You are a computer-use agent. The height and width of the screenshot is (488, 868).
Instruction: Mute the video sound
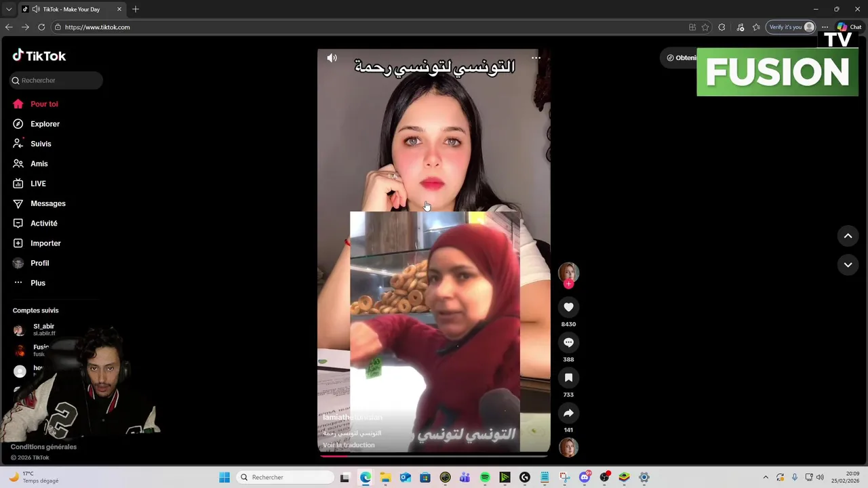[x=332, y=58]
